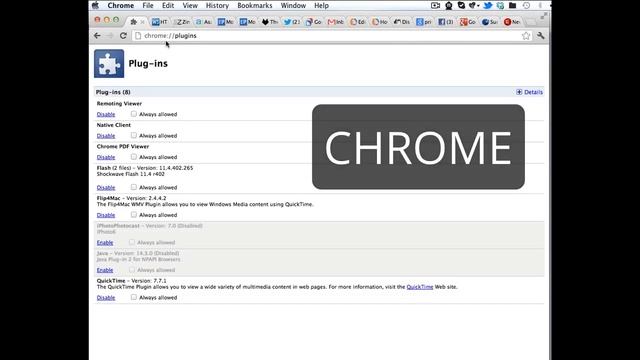Viewport: 640px width, 360px height.
Task: Open Time Machine clock in menu bar
Action: 526,5
